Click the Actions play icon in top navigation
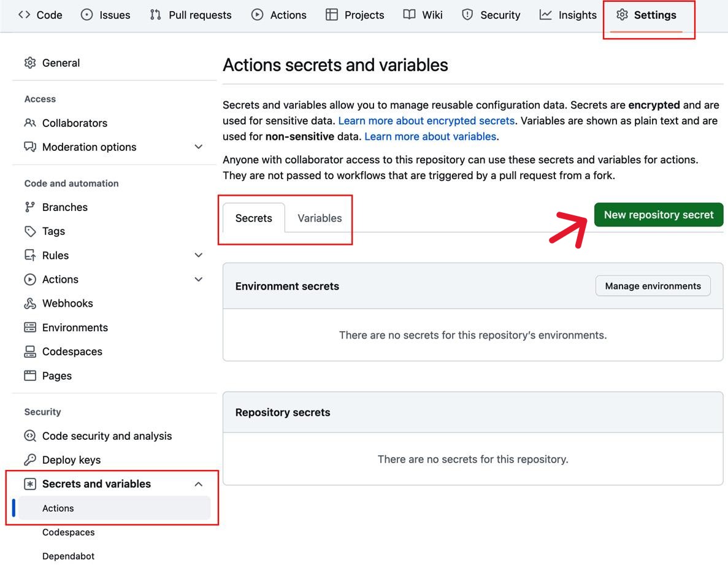Image resolution: width=728 pixels, height=565 pixels. [257, 15]
